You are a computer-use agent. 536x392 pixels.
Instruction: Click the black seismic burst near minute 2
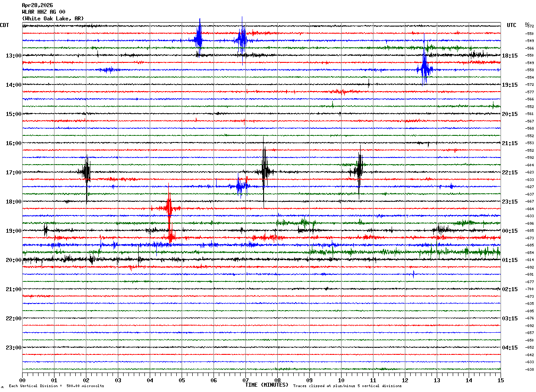(x=86, y=172)
